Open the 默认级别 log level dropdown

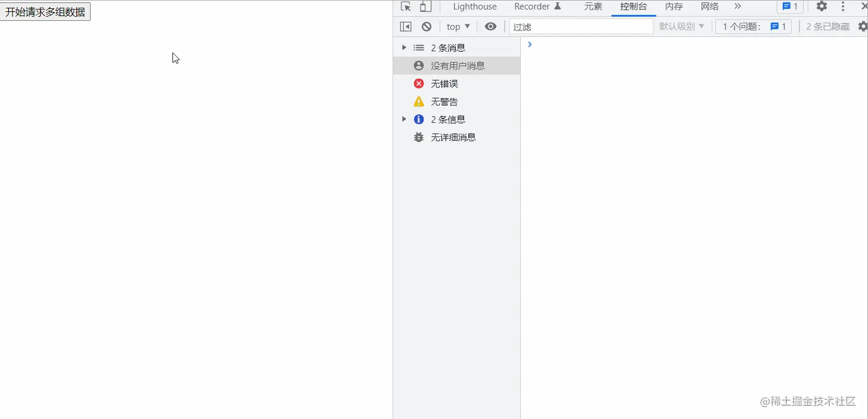682,26
